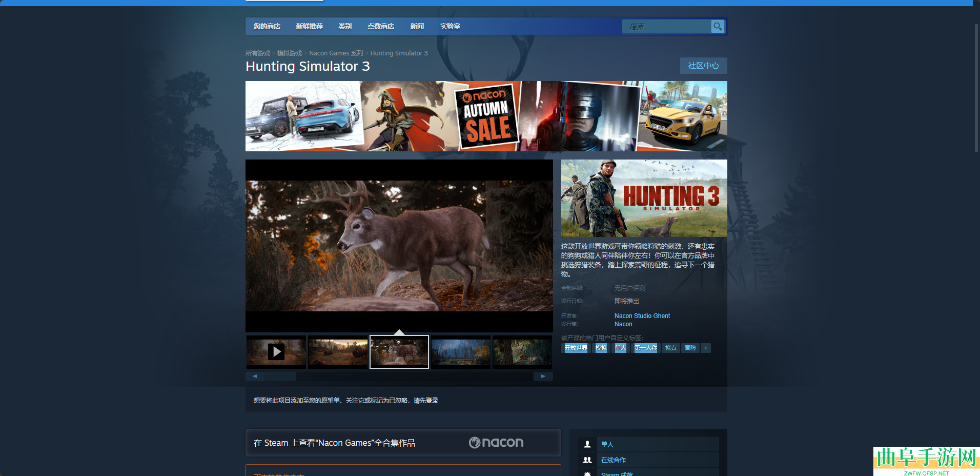Click the large deer screenshot
Image resolution: width=980 pixels, height=476 pixels.
click(x=399, y=246)
